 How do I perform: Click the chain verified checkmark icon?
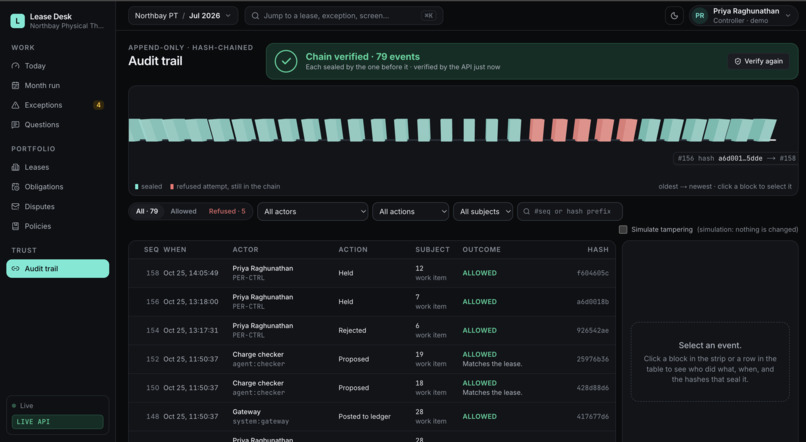(x=286, y=61)
